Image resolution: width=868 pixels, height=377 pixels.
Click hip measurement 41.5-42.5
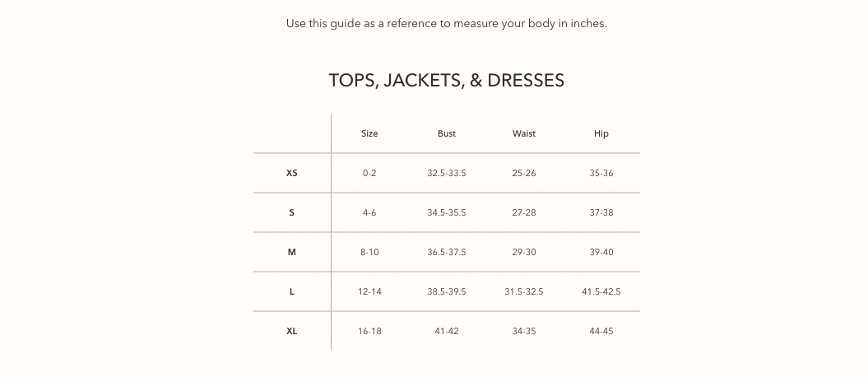601,291
